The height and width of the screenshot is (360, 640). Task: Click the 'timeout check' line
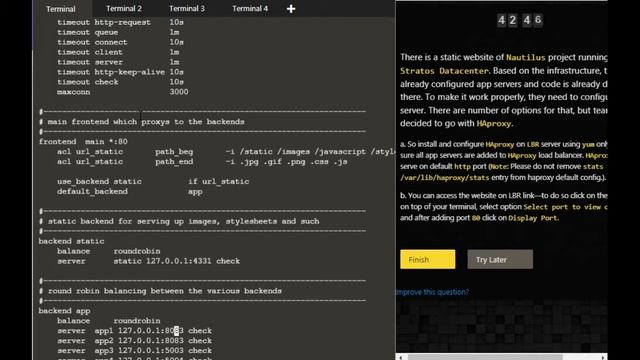coord(120,82)
